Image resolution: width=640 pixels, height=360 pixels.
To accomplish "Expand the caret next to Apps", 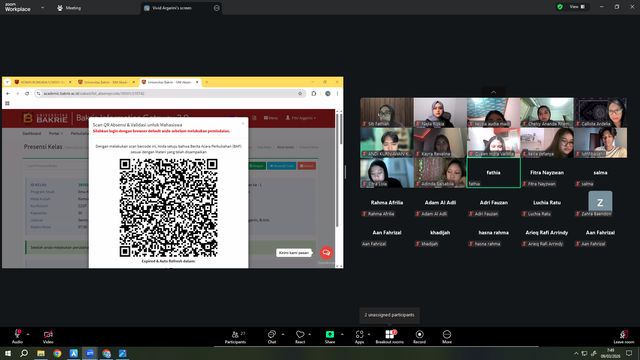I will coord(369,334).
